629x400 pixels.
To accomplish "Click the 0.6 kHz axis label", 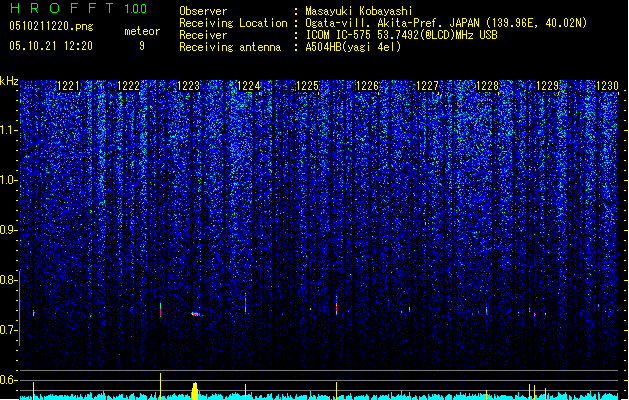I will click(x=8, y=380).
